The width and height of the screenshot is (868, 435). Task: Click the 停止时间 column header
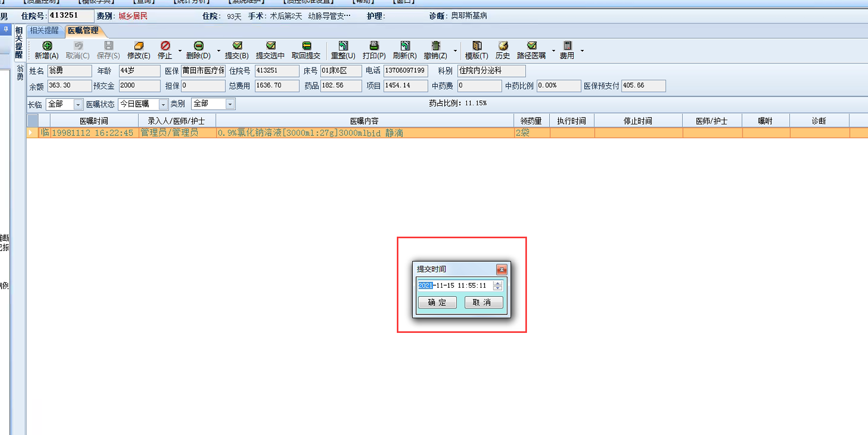639,121
